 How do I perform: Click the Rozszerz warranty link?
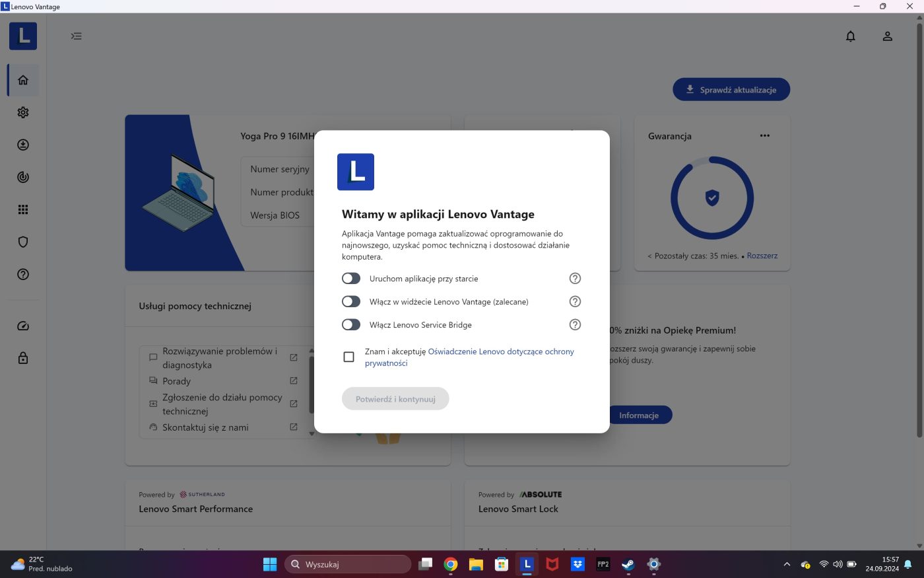(x=762, y=256)
